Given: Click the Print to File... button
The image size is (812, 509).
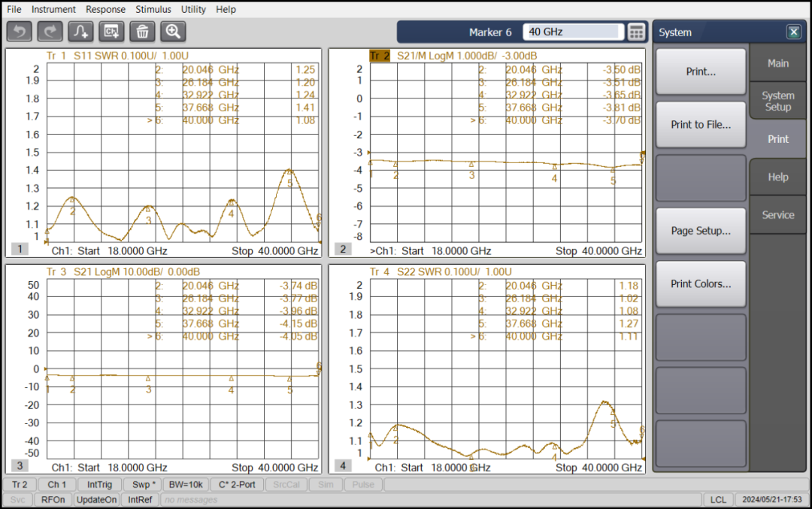Looking at the screenshot, I should click(701, 125).
